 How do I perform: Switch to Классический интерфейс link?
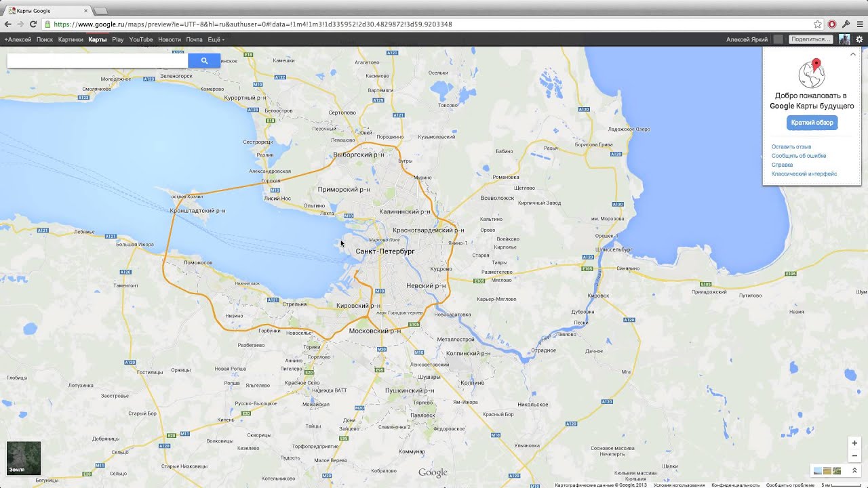click(804, 174)
